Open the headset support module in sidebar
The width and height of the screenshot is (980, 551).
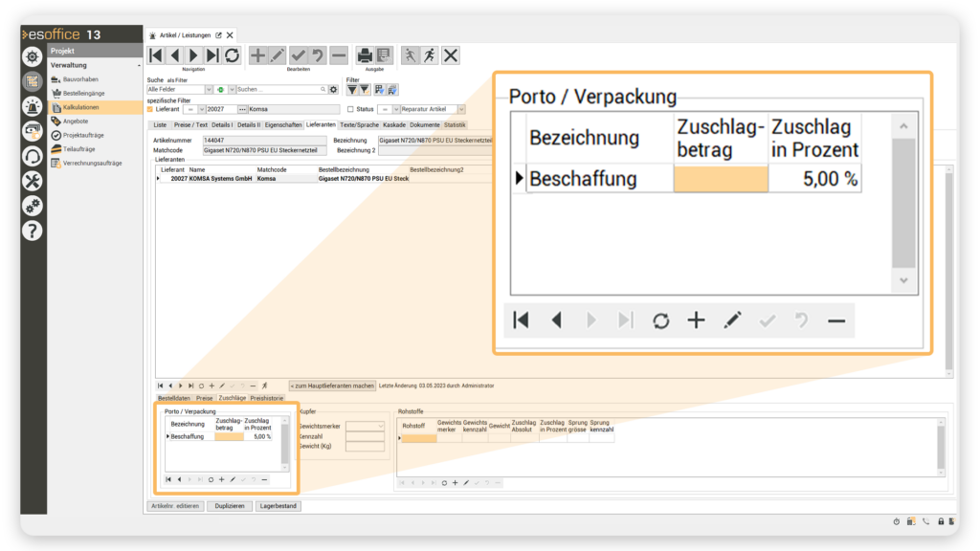[x=33, y=156]
